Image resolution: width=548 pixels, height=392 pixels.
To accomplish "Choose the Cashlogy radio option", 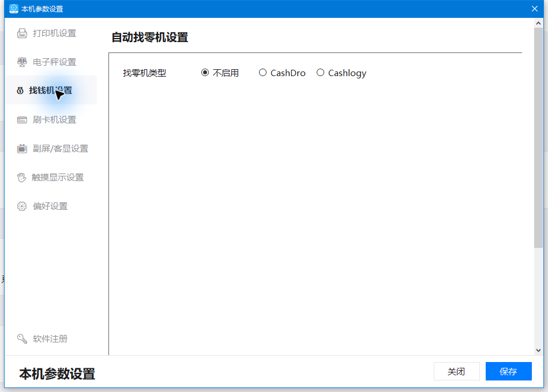I will (x=320, y=73).
